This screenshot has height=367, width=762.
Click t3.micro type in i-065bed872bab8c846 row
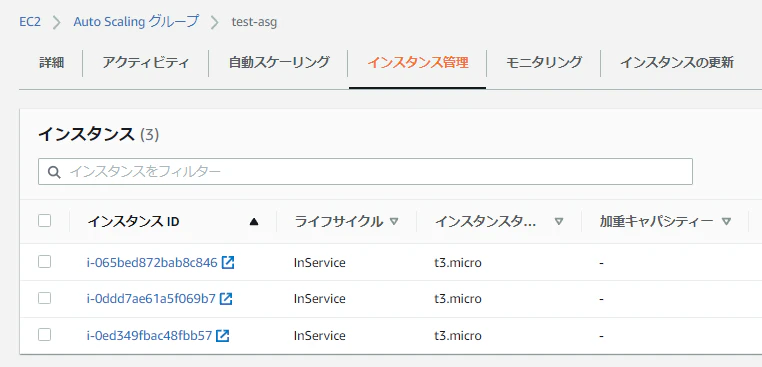pyautogui.click(x=458, y=263)
